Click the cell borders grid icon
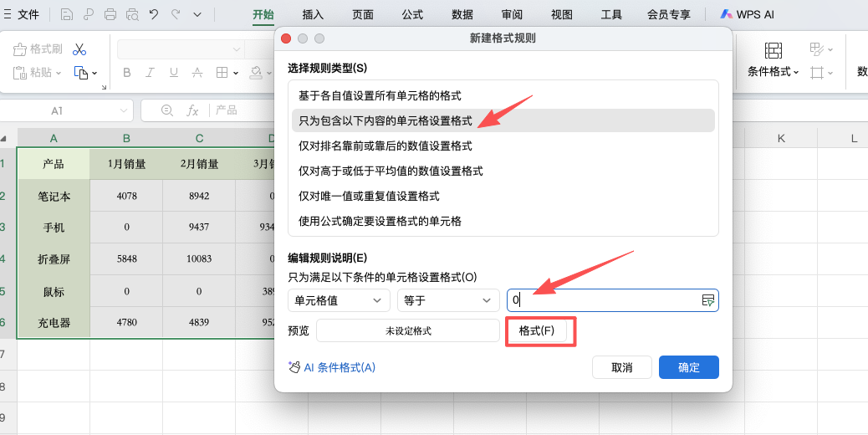Viewport: 868px width, 435px height. 222,73
